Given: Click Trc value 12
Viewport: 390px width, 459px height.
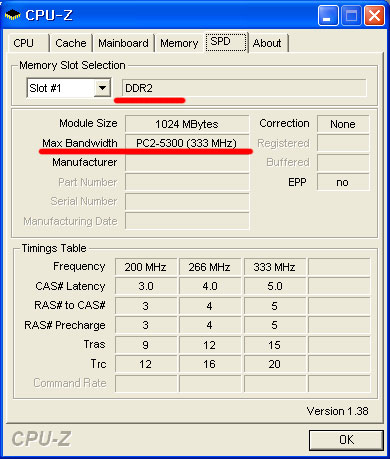Looking at the screenshot, I should 146,364.
